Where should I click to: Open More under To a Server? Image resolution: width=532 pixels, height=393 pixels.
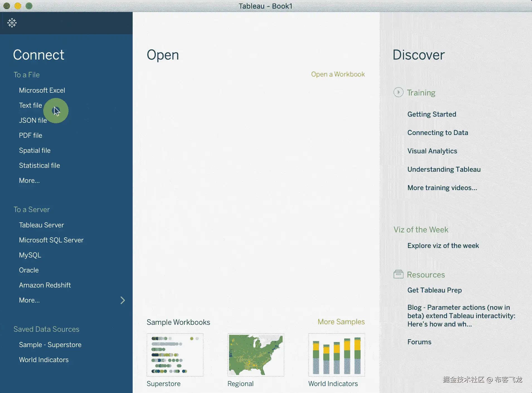29,300
